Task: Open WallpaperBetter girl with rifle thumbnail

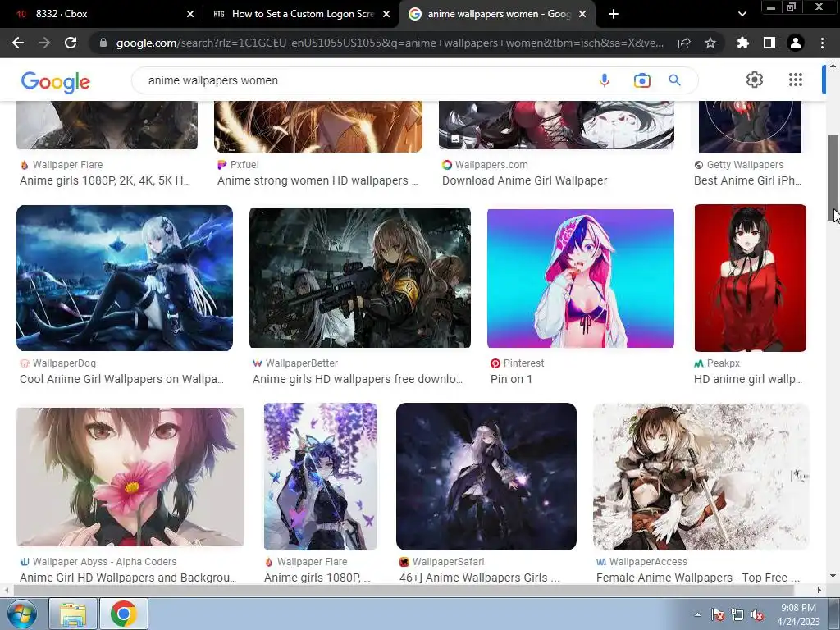Action: [x=360, y=278]
